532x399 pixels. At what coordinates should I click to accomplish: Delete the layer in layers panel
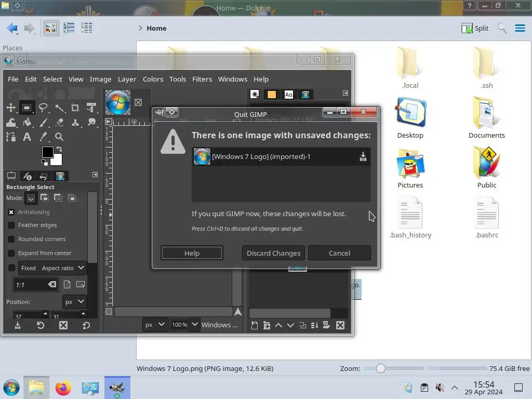(x=340, y=325)
